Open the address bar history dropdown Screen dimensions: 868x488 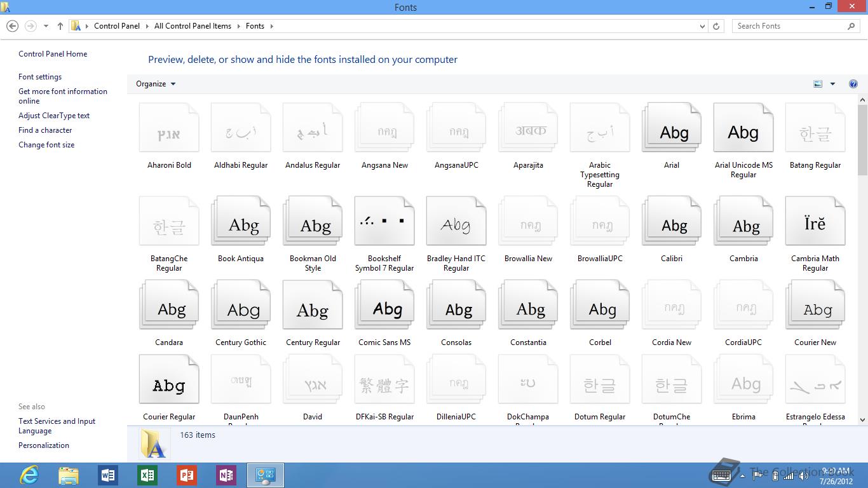[702, 26]
